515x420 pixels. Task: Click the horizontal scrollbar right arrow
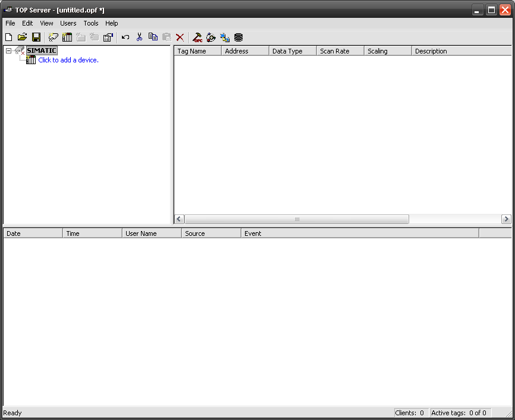click(506, 219)
